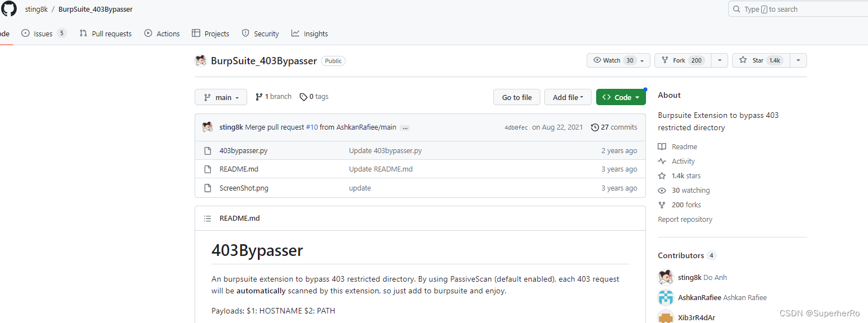Open Contributors heading link
This screenshot has width=868, height=323.
coord(687,255)
